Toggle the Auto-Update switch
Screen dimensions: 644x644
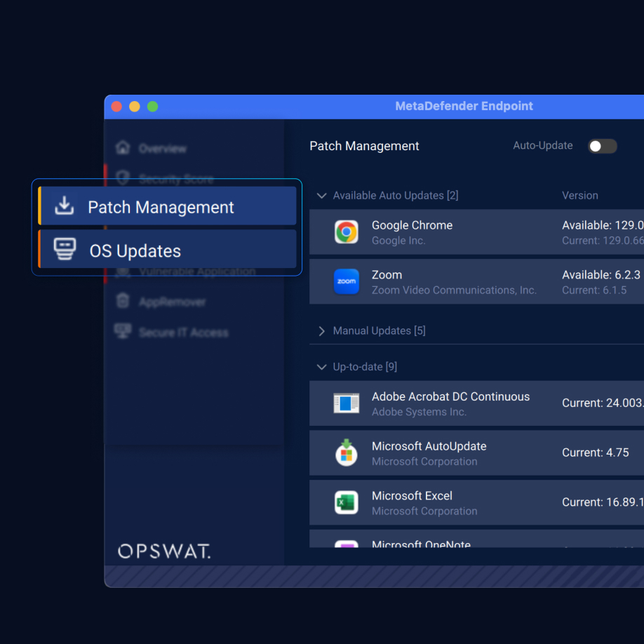(x=602, y=146)
